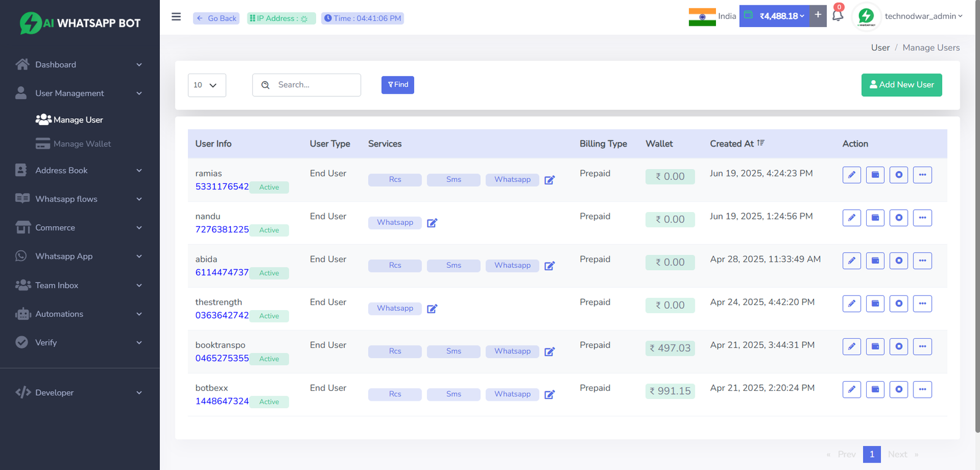This screenshot has height=470, width=980.
Task: Open wallet action for ramias
Action: click(x=875, y=175)
